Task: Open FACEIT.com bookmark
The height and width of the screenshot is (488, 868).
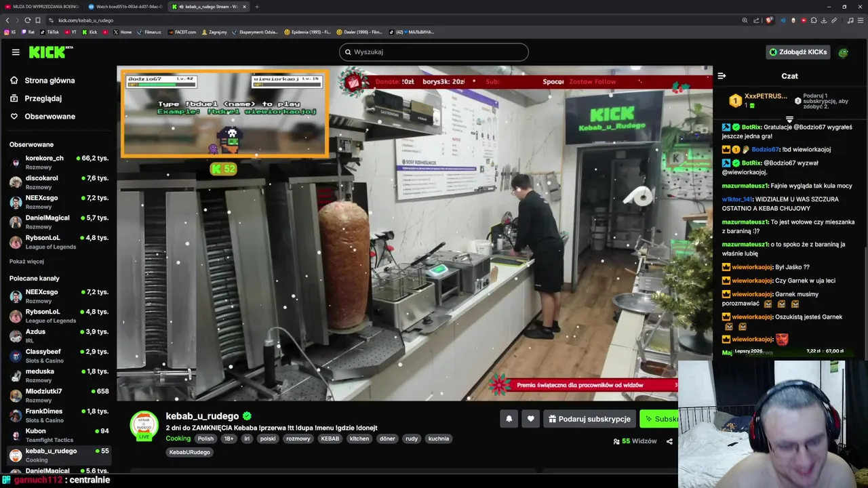Action: pyautogui.click(x=182, y=32)
